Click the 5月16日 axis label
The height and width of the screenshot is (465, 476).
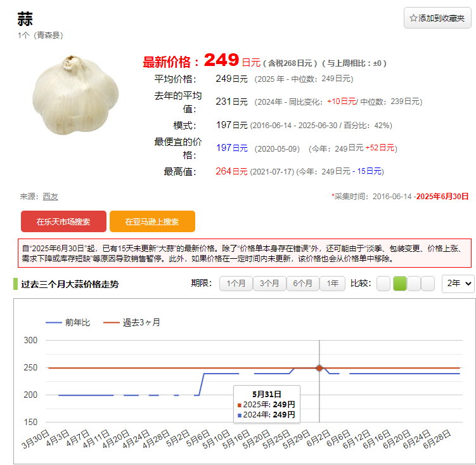236,439
